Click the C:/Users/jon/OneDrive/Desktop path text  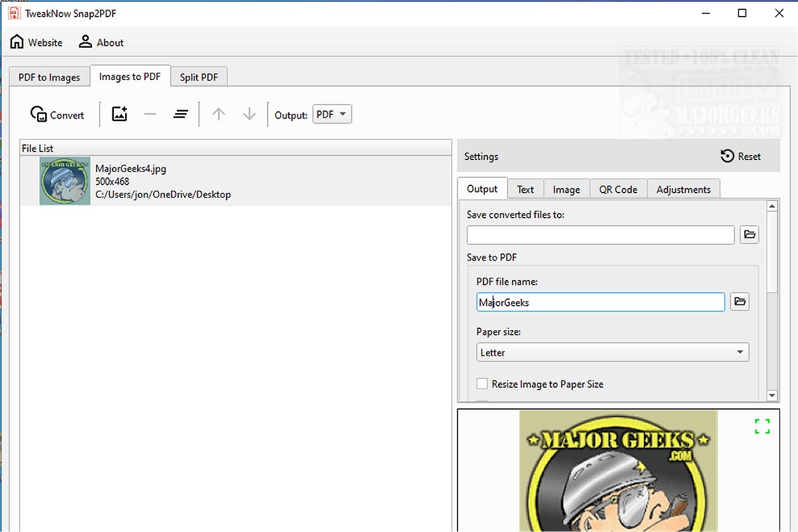(163, 195)
